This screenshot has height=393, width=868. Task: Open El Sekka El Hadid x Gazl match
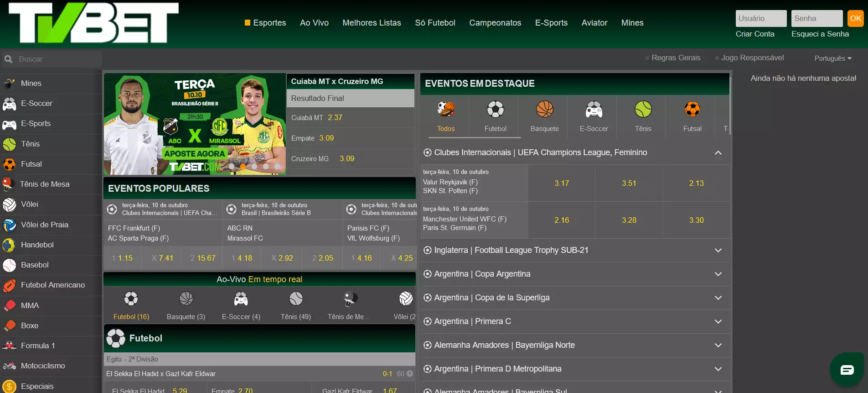pyautogui.click(x=161, y=374)
